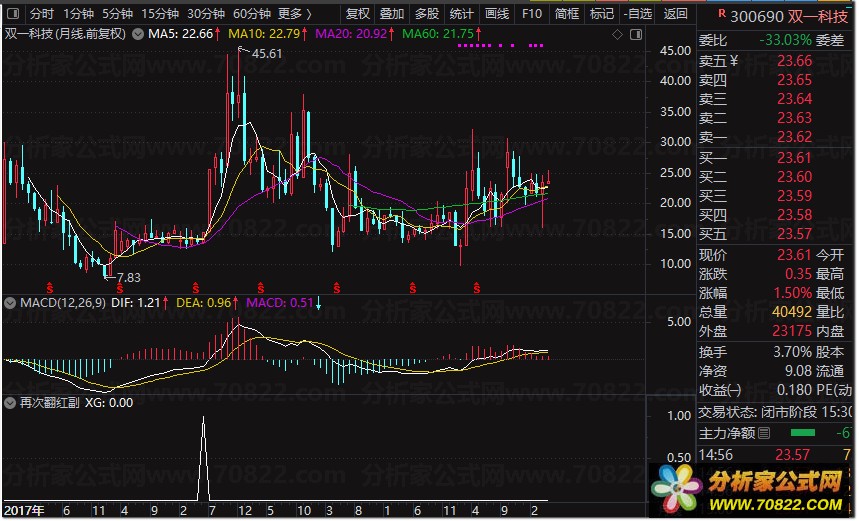
Task: Select the 5分钟 period tab
Action: tap(118, 14)
